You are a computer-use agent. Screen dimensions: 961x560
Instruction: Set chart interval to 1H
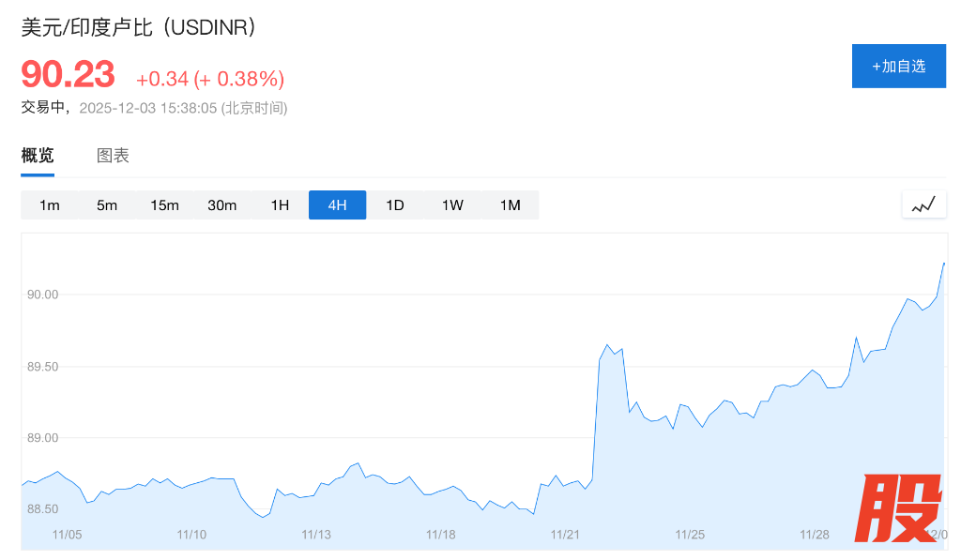click(280, 205)
